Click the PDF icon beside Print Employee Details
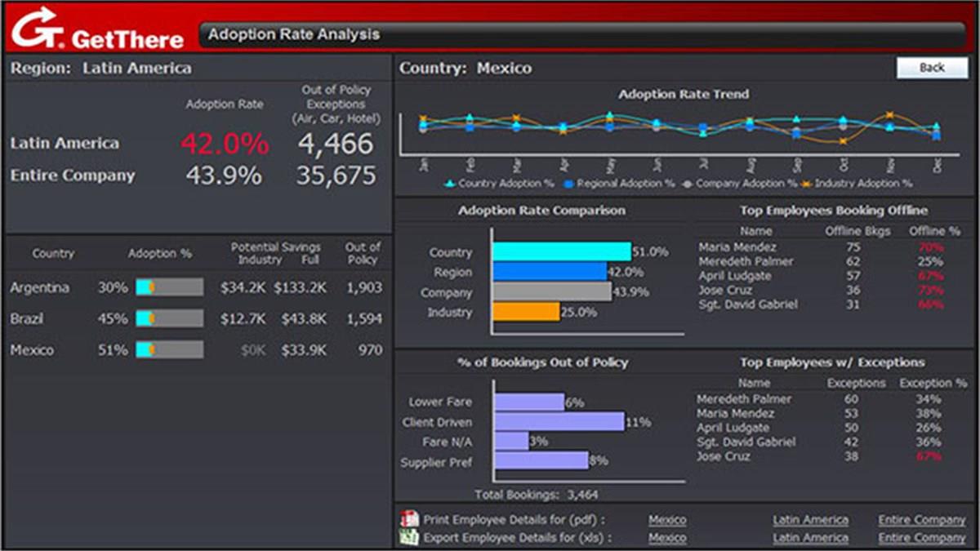Viewport: 980px width, 551px height. (x=409, y=519)
